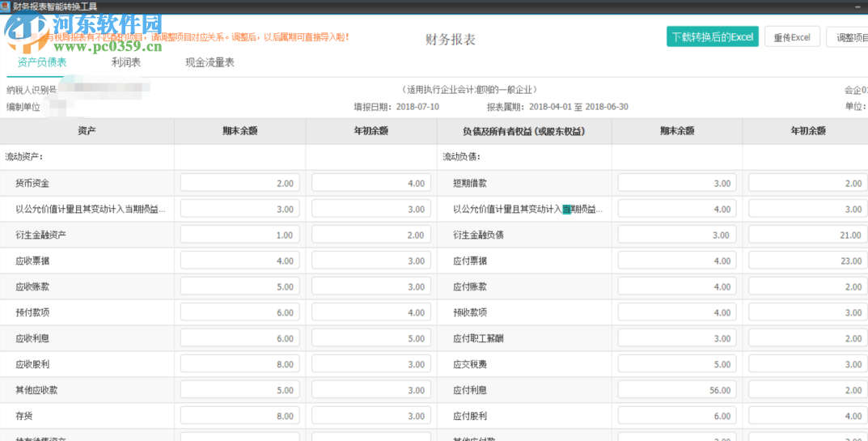
Task: Click 存货 年初余额 field
Action: tap(370, 416)
